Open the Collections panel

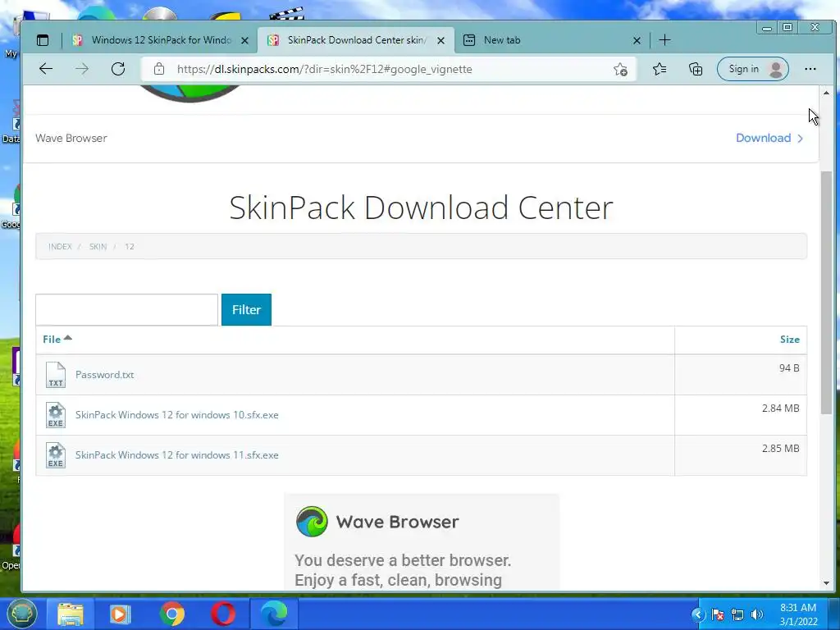696,69
